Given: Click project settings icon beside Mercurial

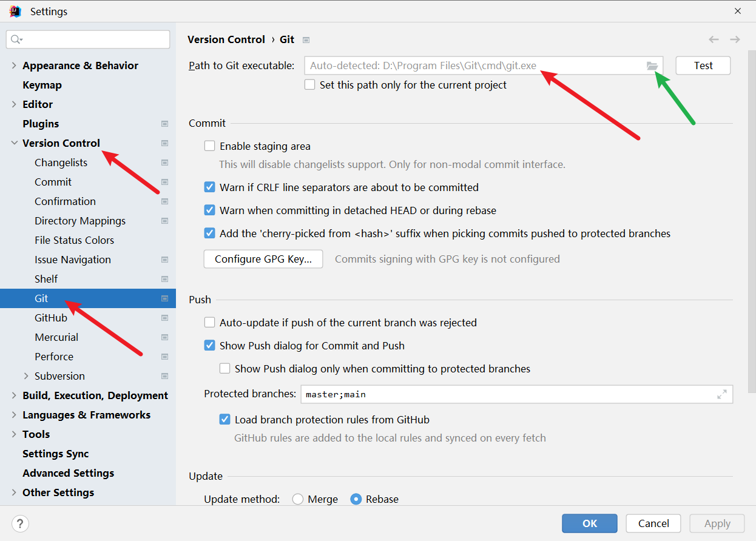Looking at the screenshot, I should click(x=164, y=337).
